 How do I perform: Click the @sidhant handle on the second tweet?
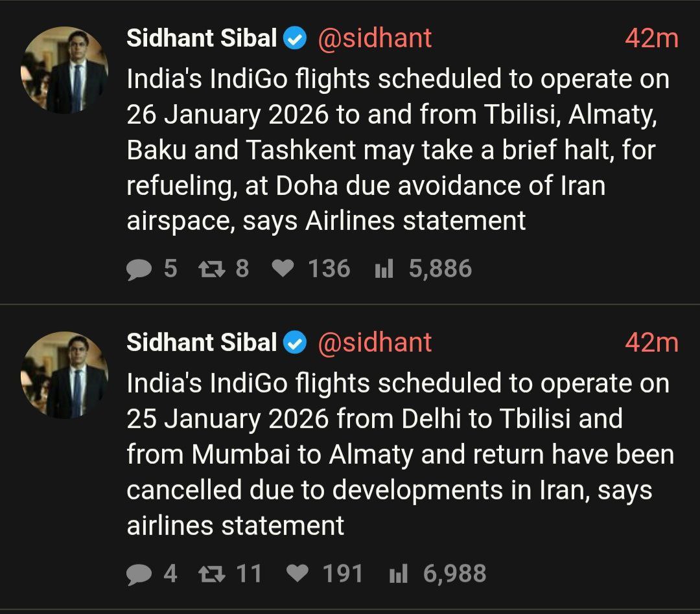point(376,343)
